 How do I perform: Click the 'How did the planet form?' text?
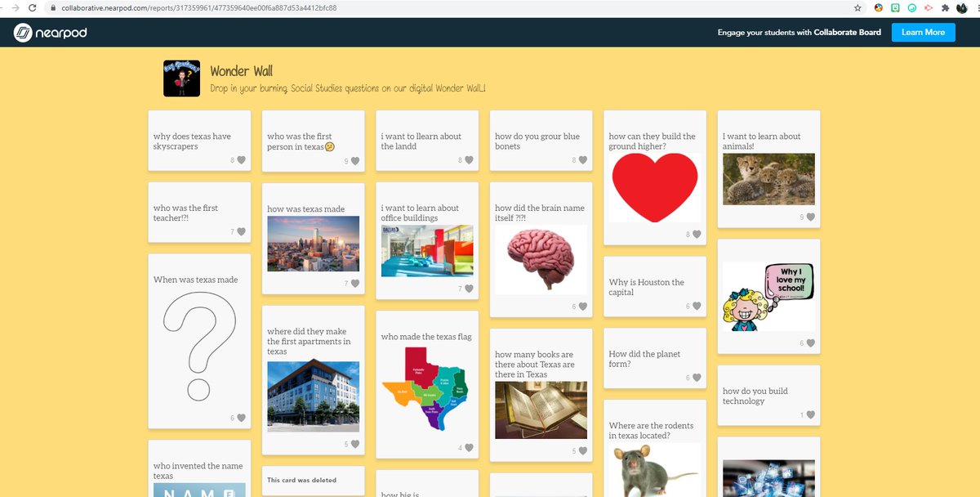pyautogui.click(x=644, y=359)
